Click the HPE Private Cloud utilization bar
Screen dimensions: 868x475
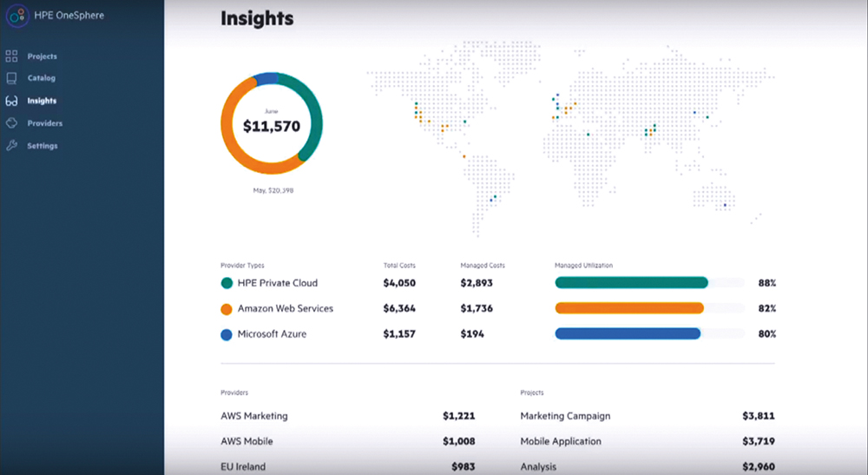[x=649, y=283]
